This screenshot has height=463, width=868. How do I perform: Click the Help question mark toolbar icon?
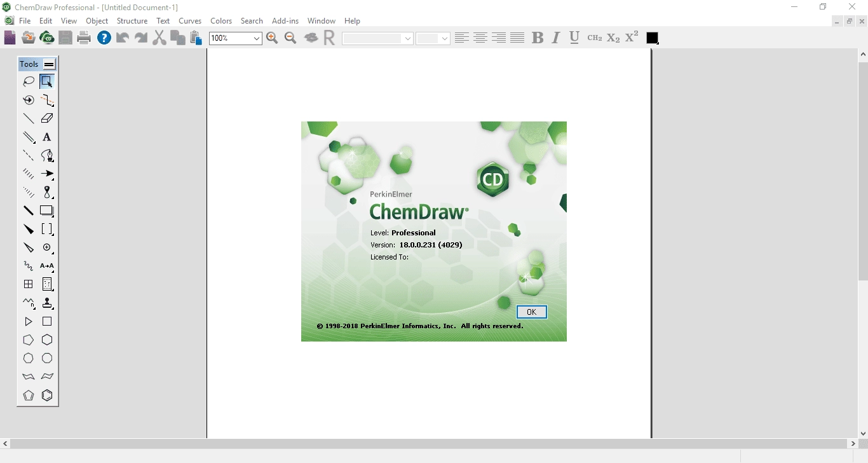tap(104, 38)
